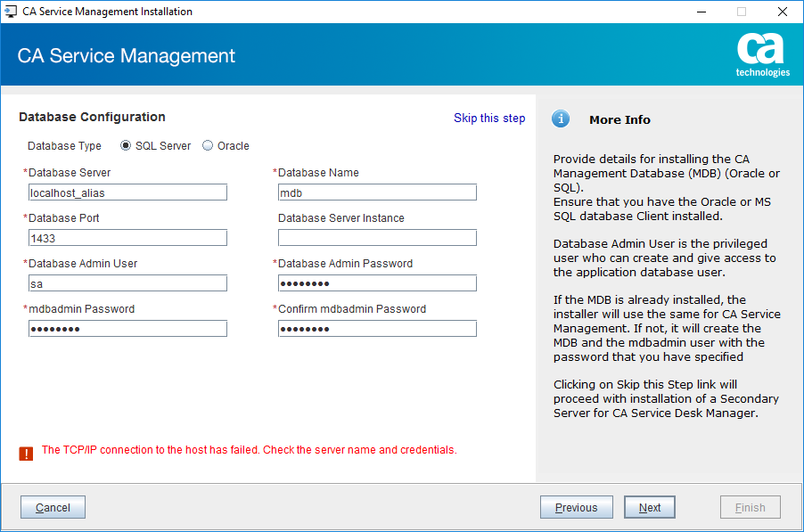
Task: Click the Database Server Instance label
Action: click(x=341, y=218)
